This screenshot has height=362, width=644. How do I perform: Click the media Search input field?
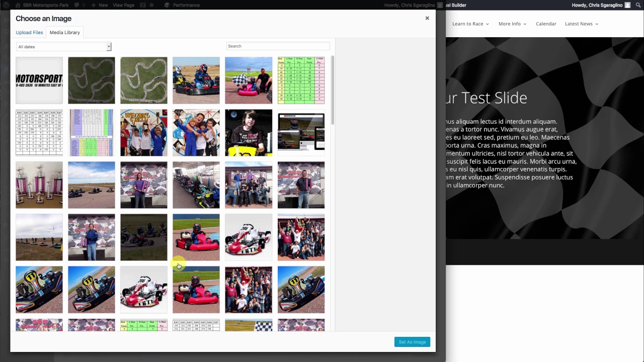[278, 46]
